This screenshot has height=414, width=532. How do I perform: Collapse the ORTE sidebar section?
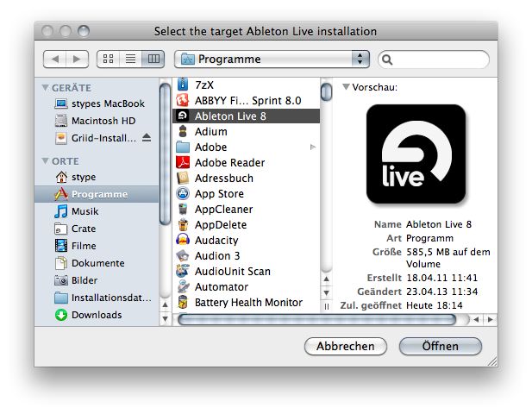click(x=45, y=160)
